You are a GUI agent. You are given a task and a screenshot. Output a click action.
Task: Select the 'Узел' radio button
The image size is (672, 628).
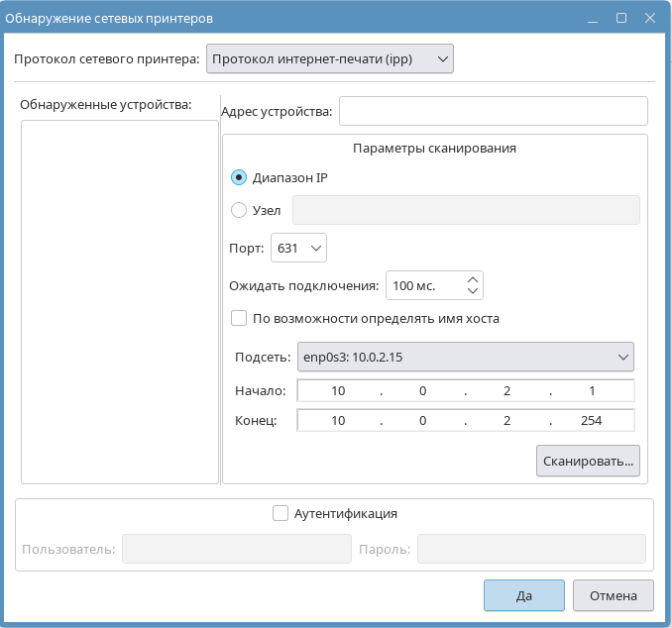tap(238, 210)
